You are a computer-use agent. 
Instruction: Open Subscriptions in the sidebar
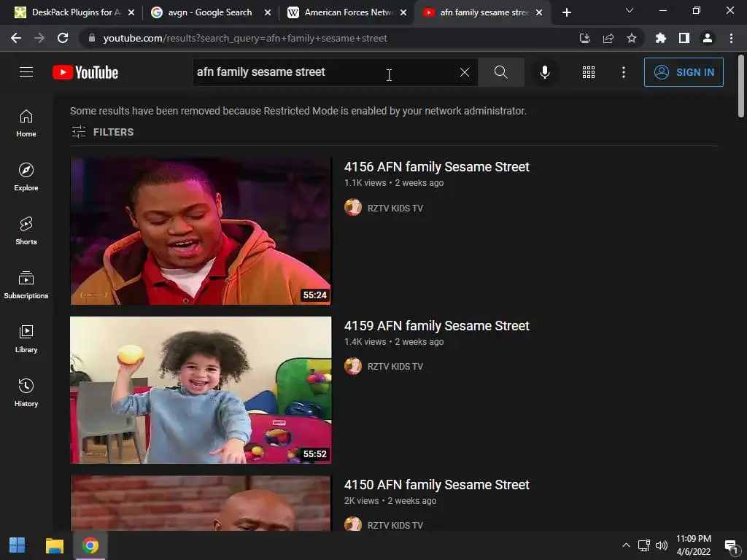(x=26, y=285)
